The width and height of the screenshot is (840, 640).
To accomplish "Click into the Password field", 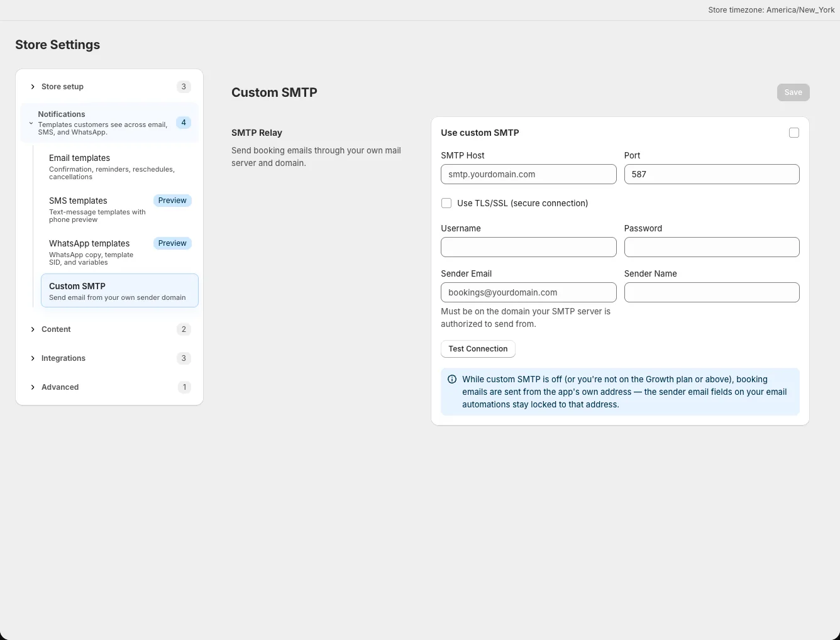I will click(712, 247).
